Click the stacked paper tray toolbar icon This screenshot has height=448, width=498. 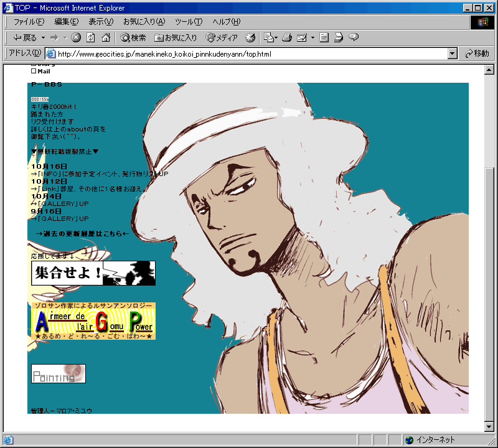point(339,38)
